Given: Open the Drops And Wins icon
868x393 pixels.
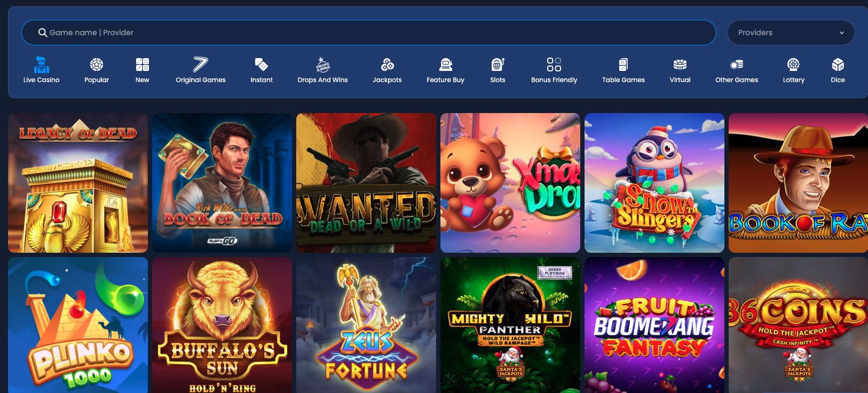Looking at the screenshot, I should pyautogui.click(x=322, y=65).
